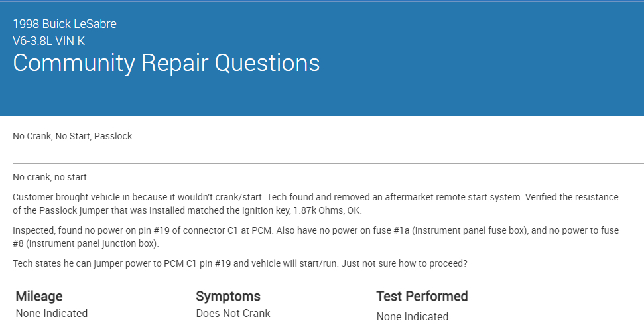Click the Mileage heading
Viewport: 644px width, 335px height.
pyautogui.click(x=39, y=296)
